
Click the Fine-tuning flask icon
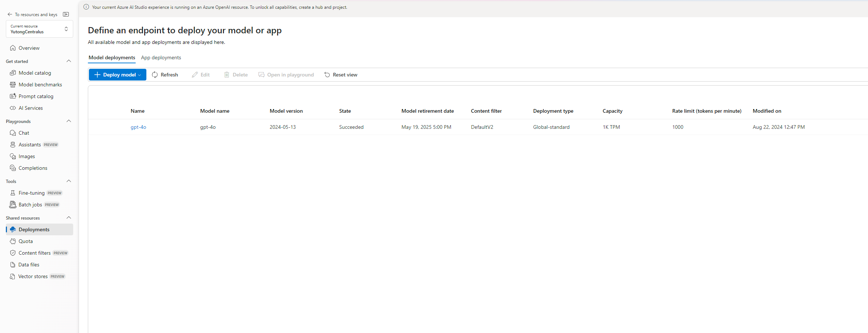(13, 193)
